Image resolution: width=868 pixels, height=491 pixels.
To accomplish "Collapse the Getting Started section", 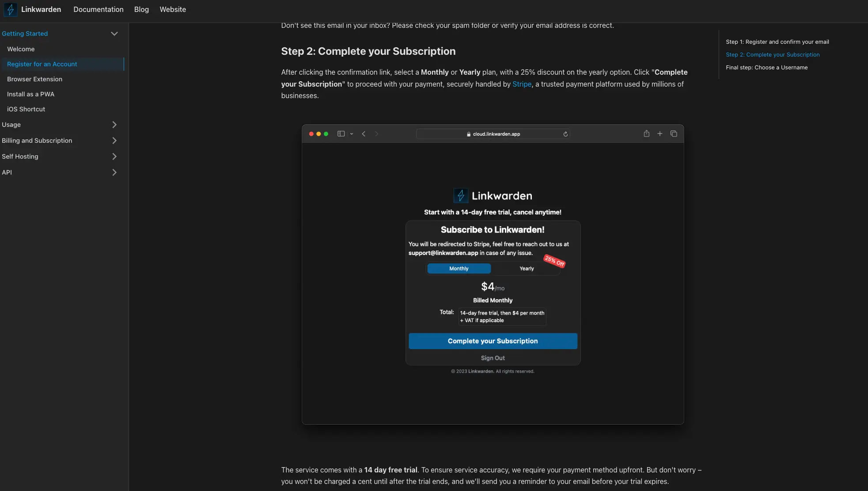I will [x=114, y=34].
